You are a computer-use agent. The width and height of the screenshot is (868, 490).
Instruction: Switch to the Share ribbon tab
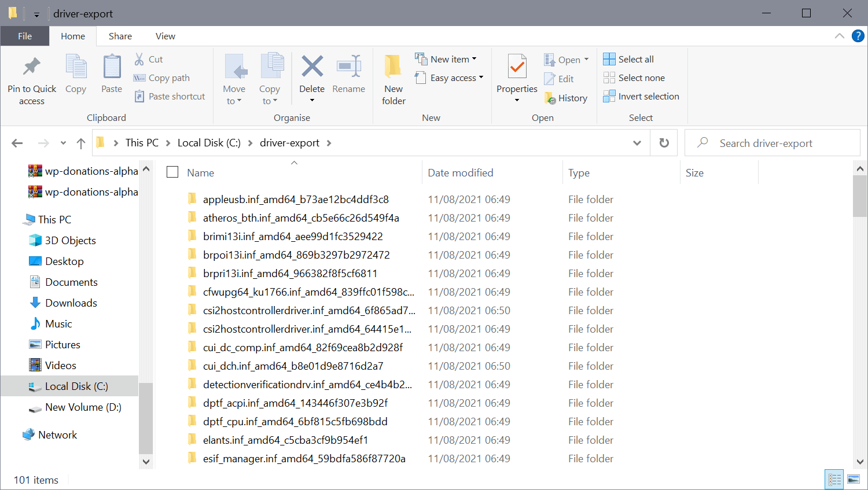[120, 36]
